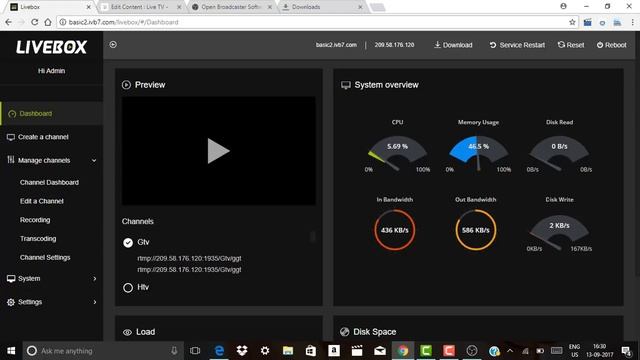Viewport: 640px width, 360px height.
Task: Click the Cortana microphone icon
Action: pyautogui.click(x=174, y=351)
